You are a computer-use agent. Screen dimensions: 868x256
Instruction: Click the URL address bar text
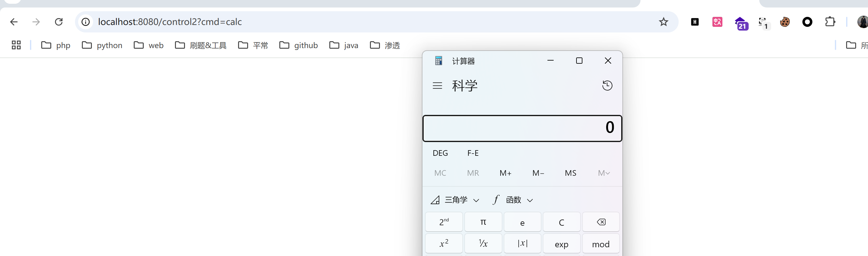point(170,22)
